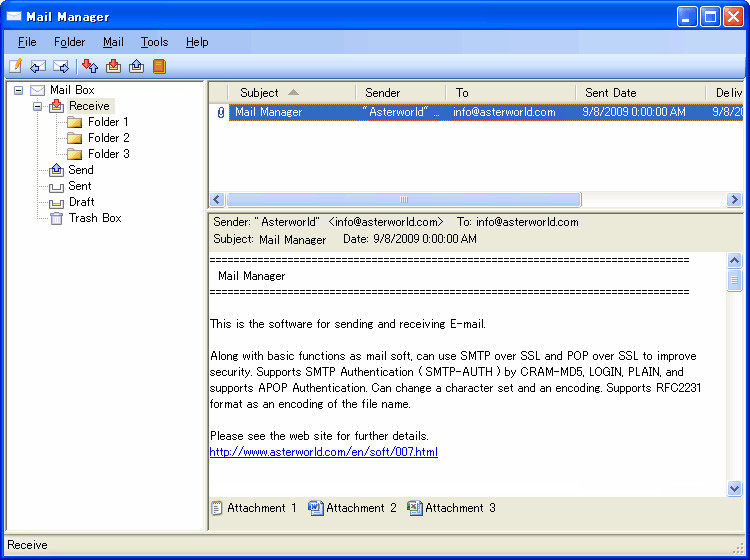Open the Folder menu
This screenshot has width=750, height=560.
(69, 42)
